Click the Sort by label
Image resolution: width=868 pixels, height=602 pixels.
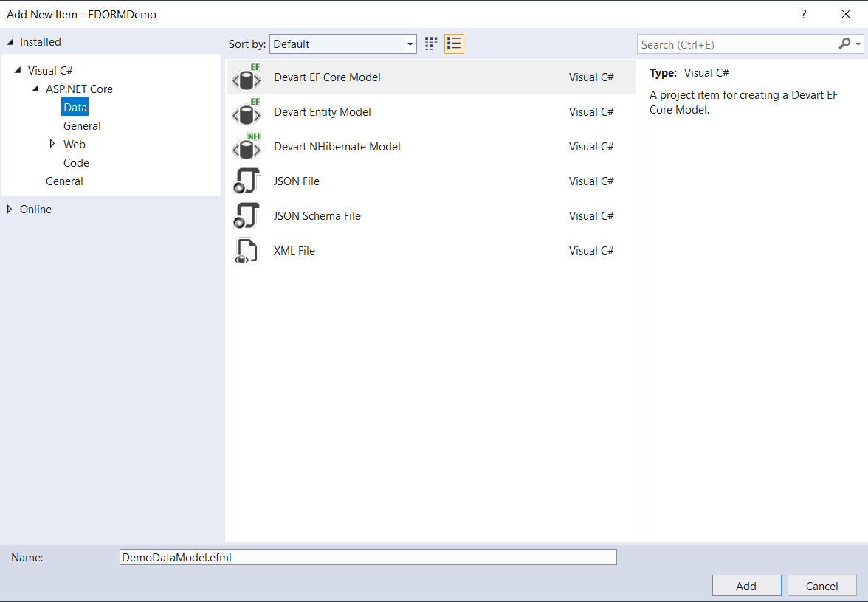[x=247, y=44]
